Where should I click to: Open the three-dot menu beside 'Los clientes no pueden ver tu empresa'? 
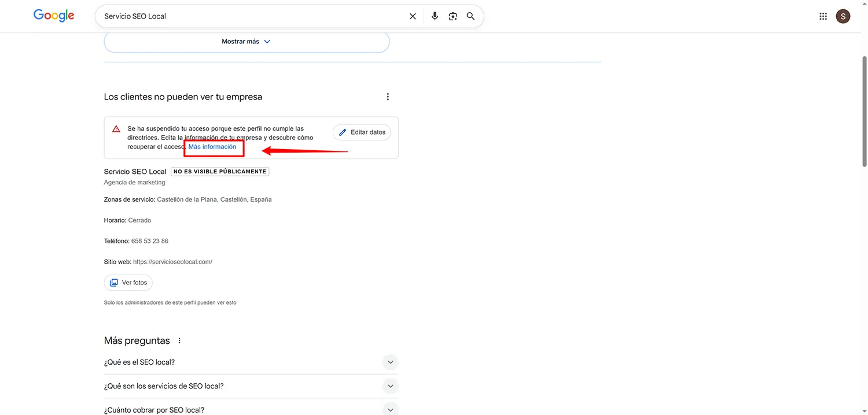pos(388,97)
